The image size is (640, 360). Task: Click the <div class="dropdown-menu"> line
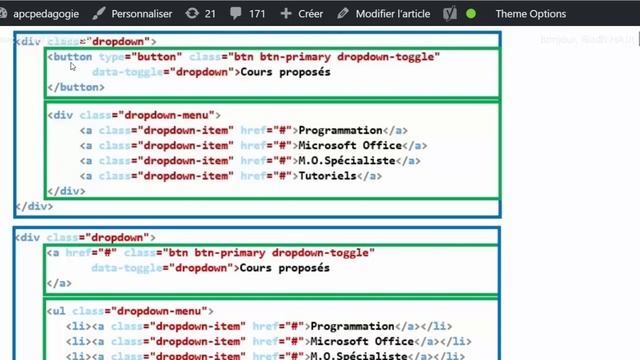(134, 116)
